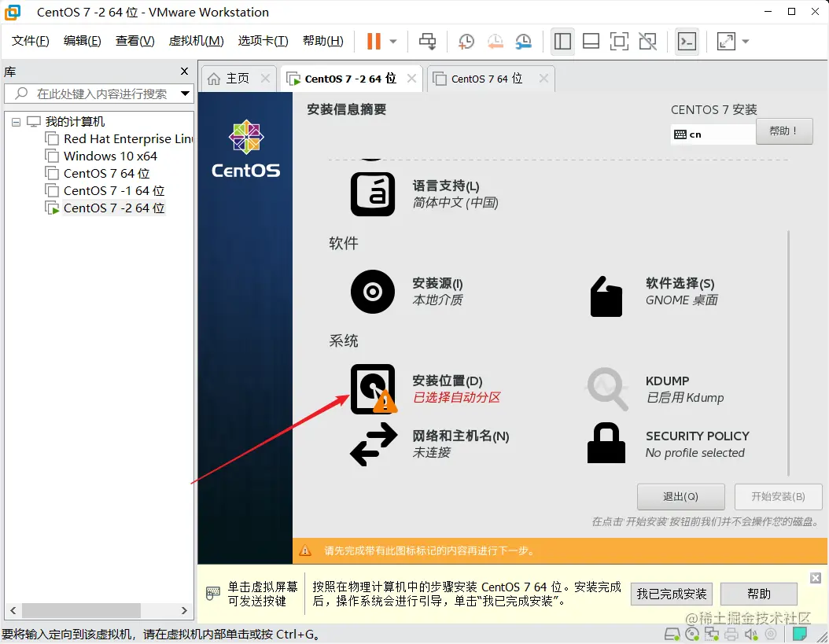The width and height of the screenshot is (829, 644).
Task: Collapse the 我的计算机 tree node
Action: click(x=17, y=122)
